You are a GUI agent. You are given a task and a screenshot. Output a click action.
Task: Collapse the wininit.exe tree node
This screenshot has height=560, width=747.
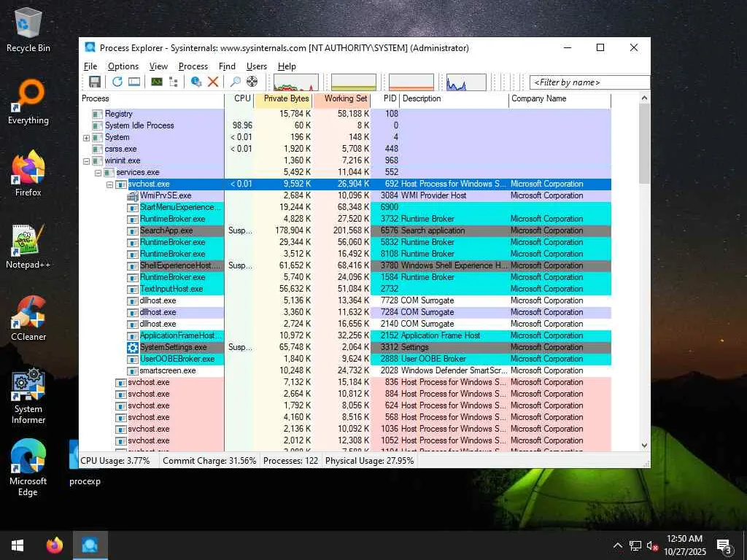tap(86, 161)
